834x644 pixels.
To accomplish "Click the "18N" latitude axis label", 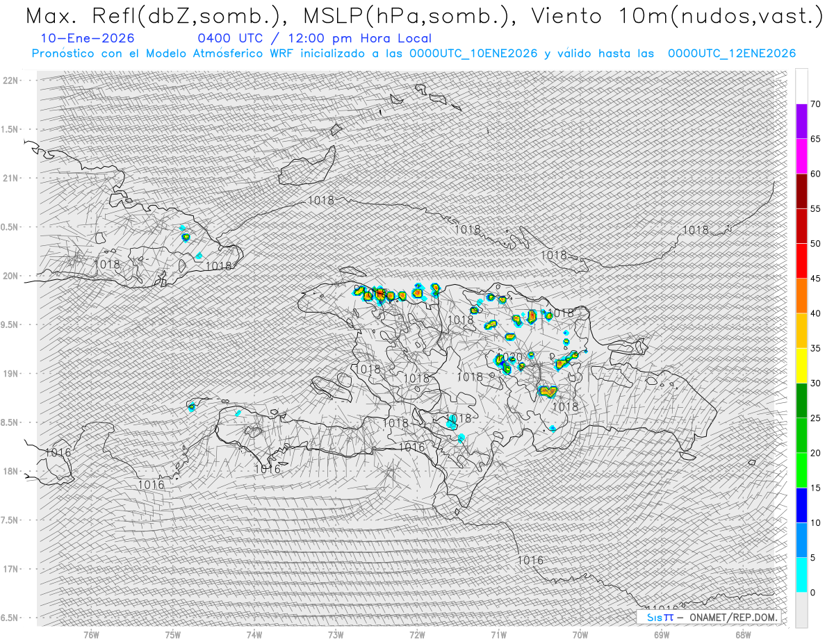I will (10, 471).
